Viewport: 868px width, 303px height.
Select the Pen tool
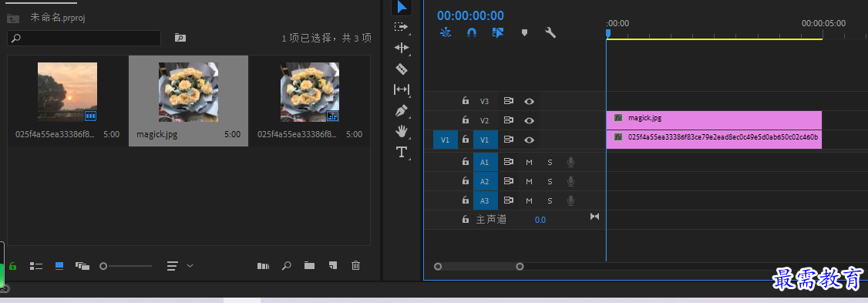coord(402,110)
